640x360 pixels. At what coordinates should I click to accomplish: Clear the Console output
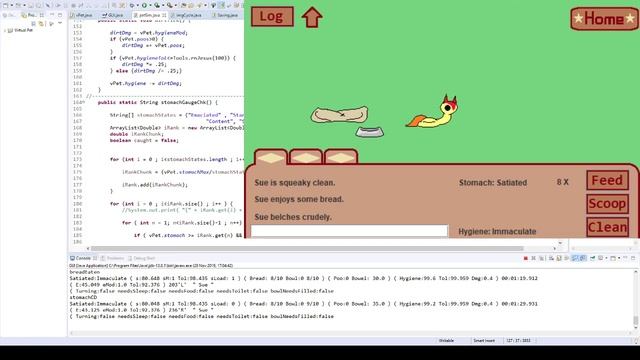pyautogui.click(x=551, y=258)
